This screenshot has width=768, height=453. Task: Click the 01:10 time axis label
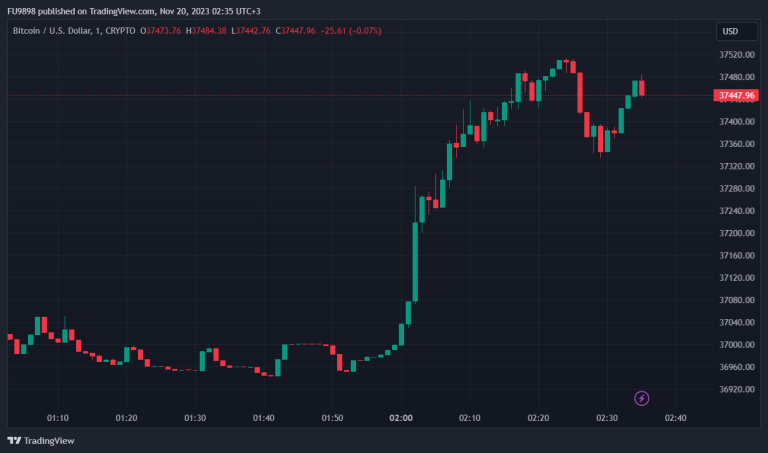coord(58,417)
